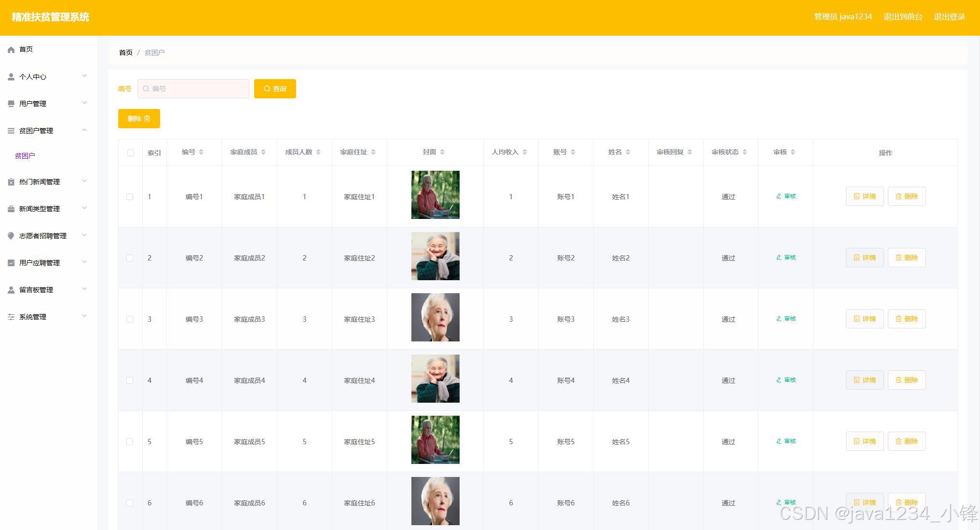Screen dimensions: 980x530
Task: Expand the 留言板管理 menu chevron
Action: pyautogui.click(x=84, y=289)
